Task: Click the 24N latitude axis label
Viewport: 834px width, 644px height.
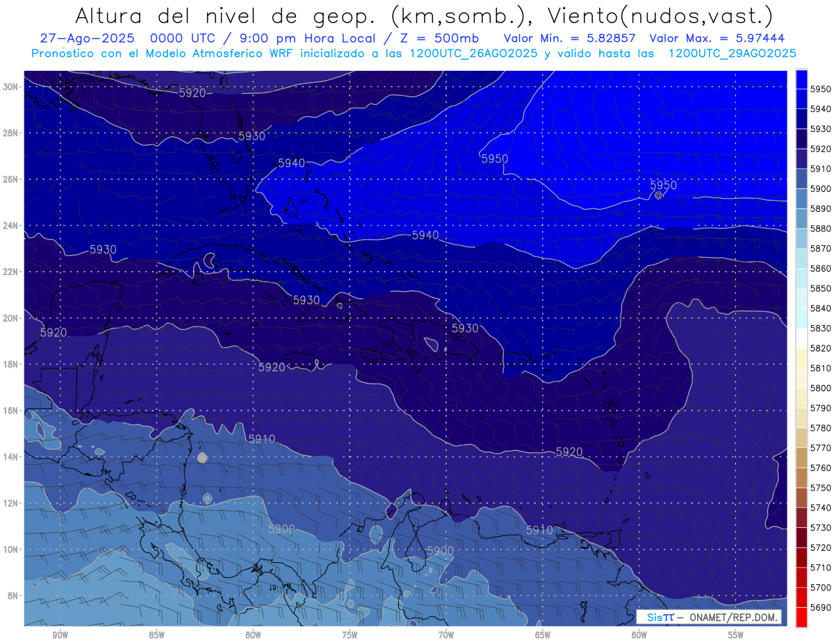Action: pyautogui.click(x=12, y=226)
